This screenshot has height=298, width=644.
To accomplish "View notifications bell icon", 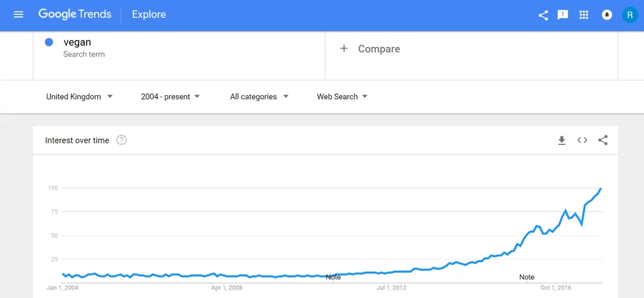I will tap(607, 15).
